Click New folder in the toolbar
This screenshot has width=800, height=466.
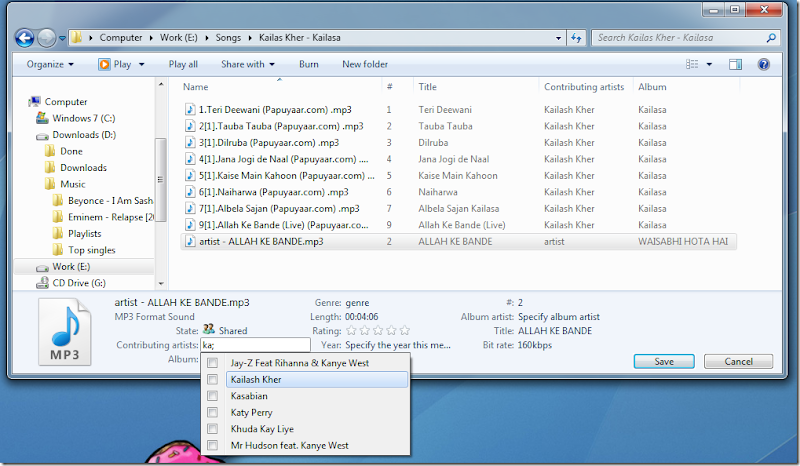point(365,64)
